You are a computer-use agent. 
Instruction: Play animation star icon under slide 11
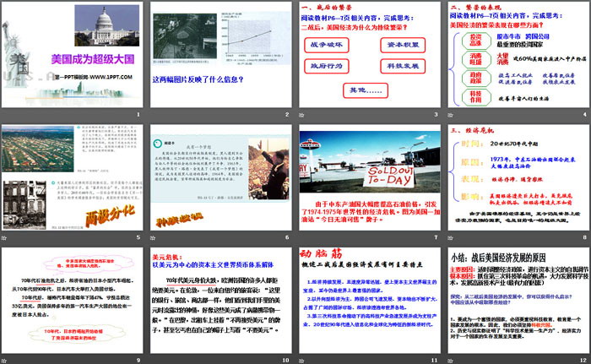301,361
